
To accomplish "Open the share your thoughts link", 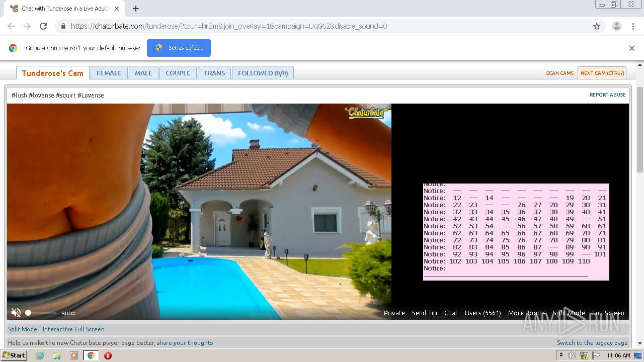I will pos(185,342).
